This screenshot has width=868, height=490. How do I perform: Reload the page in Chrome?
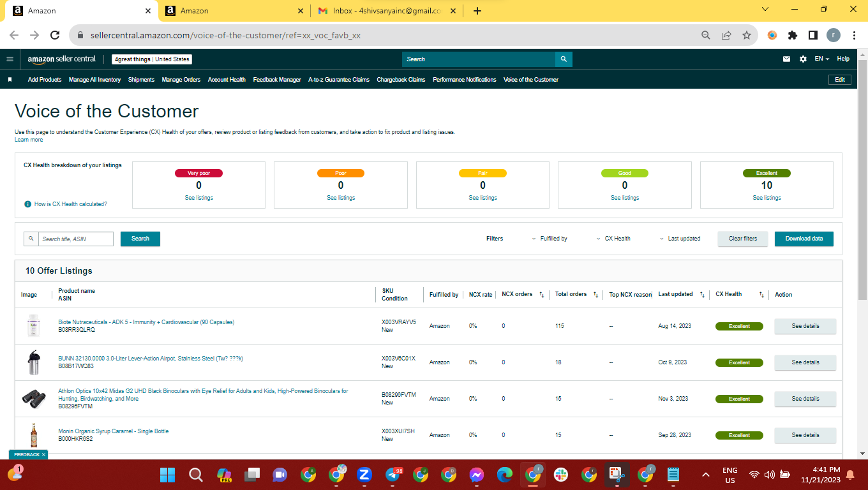pos(55,35)
